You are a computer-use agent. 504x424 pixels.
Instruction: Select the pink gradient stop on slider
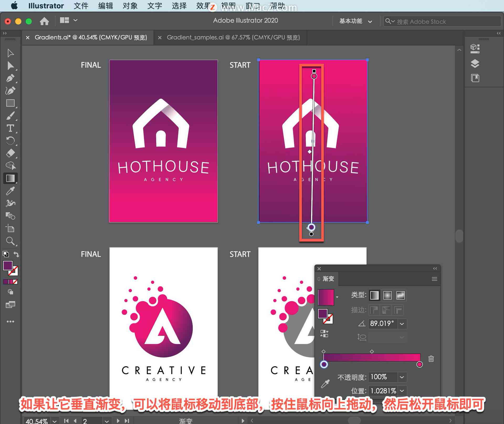[419, 364]
